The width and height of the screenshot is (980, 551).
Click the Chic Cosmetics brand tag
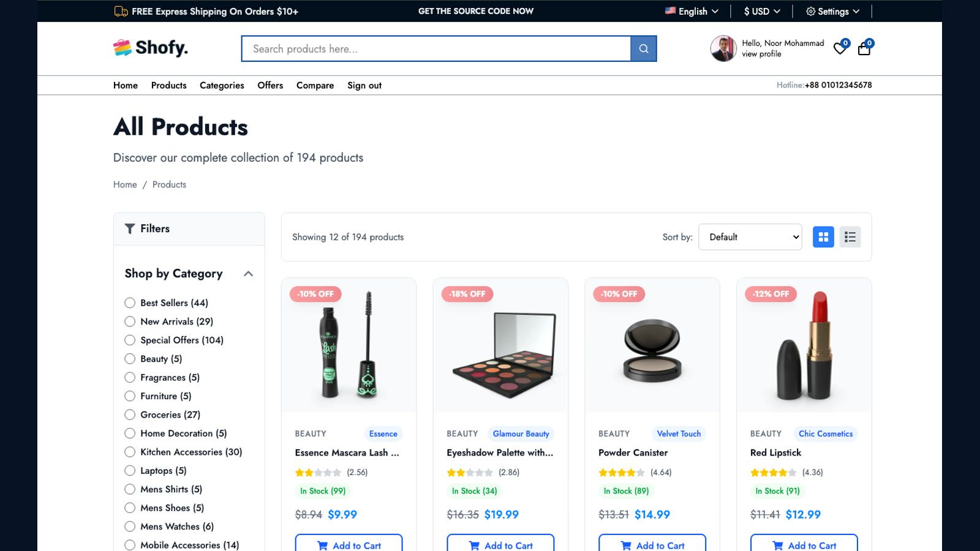(826, 433)
